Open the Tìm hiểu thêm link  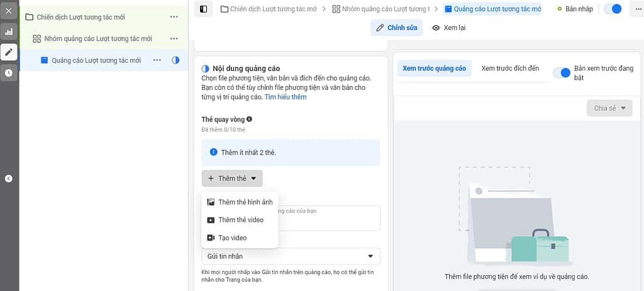click(x=285, y=97)
